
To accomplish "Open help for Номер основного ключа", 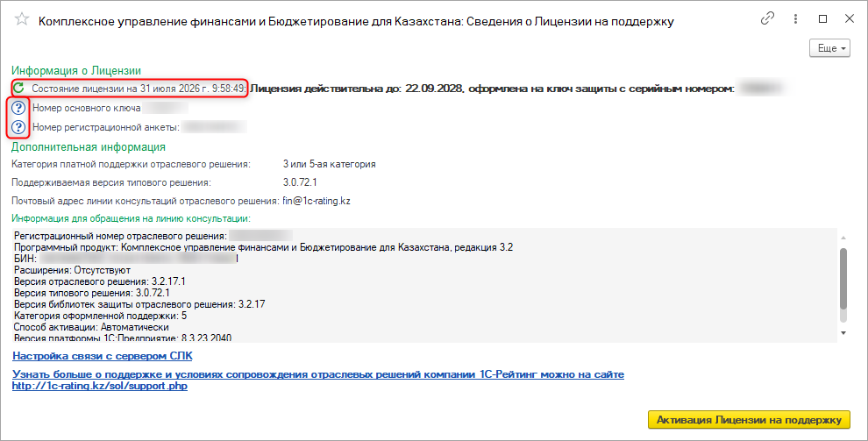I will click(18, 108).
